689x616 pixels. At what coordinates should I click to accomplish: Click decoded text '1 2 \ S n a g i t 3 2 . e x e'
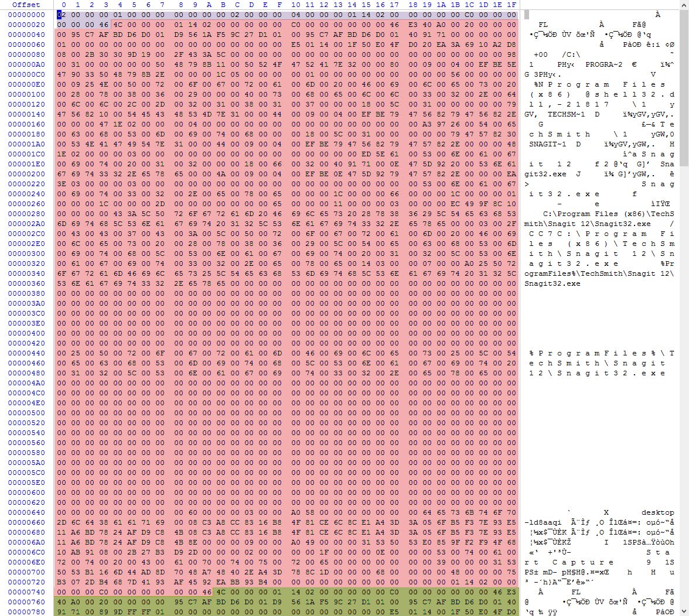pyautogui.click(x=596, y=373)
